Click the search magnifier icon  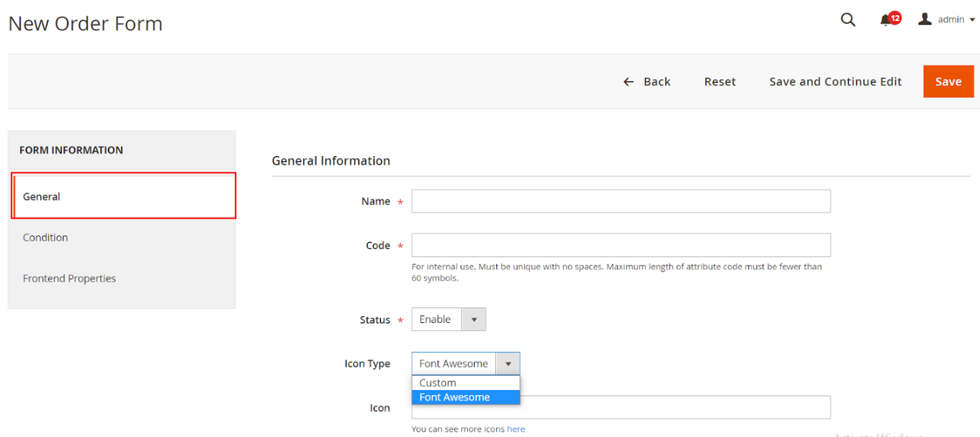pos(848,20)
